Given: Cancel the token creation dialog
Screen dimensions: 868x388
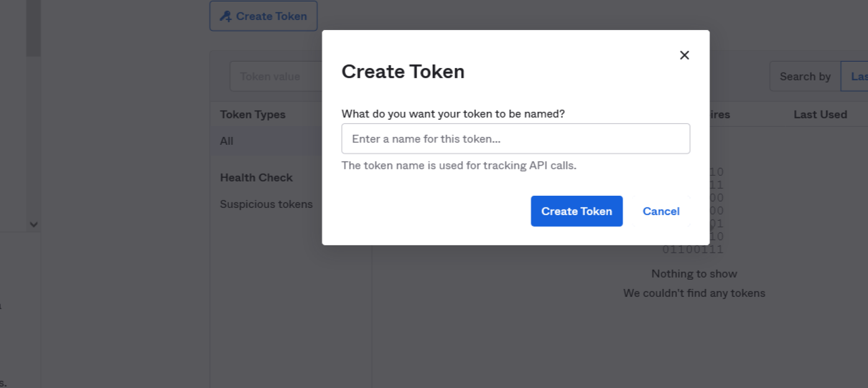Looking at the screenshot, I should [661, 211].
